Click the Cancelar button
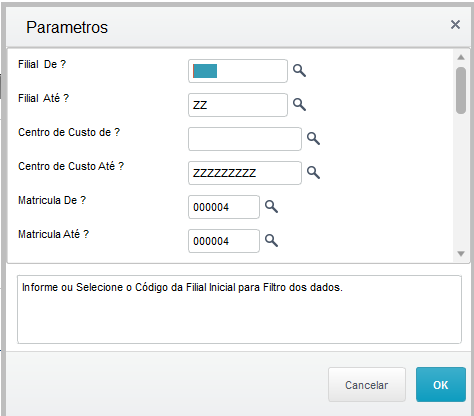Image resolution: width=474 pixels, height=416 pixels. point(367,385)
